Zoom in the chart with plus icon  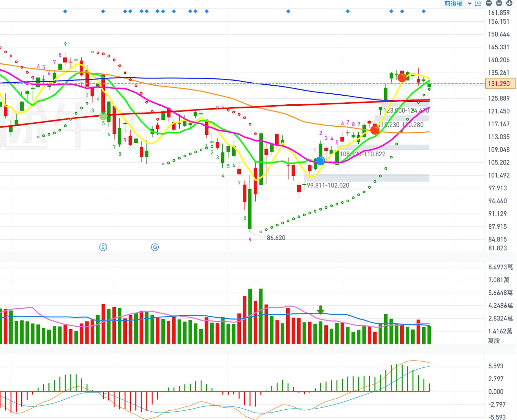coord(509,3)
